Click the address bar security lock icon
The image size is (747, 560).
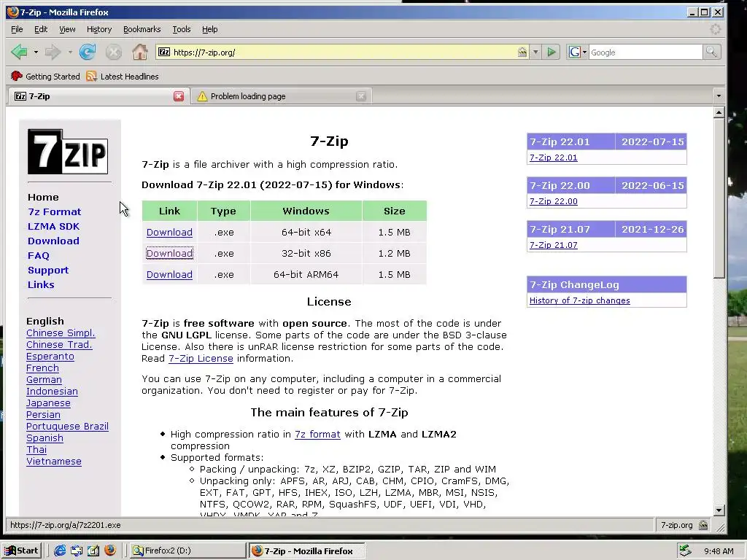pyautogui.click(x=522, y=52)
